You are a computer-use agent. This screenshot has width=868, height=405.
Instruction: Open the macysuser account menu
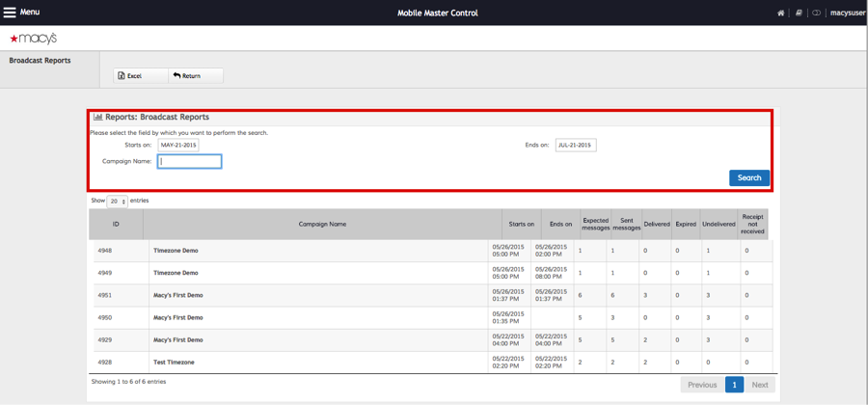(x=846, y=13)
